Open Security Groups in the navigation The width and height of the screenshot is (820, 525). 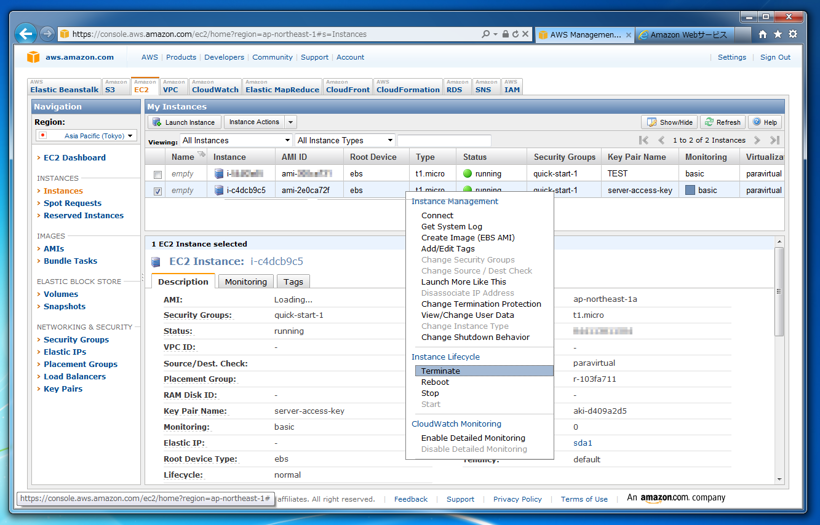(x=76, y=340)
